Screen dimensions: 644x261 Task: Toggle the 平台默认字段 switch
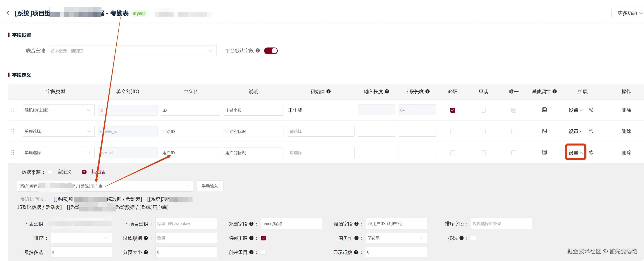click(271, 51)
